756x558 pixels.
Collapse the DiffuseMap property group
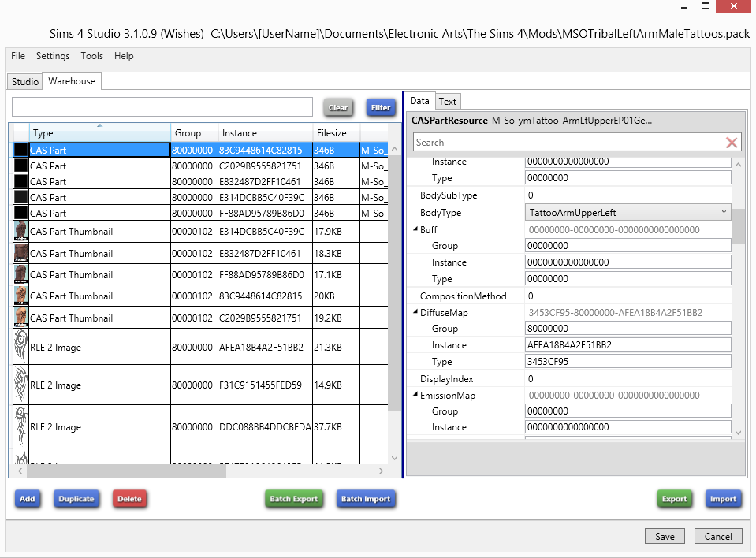pos(415,312)
